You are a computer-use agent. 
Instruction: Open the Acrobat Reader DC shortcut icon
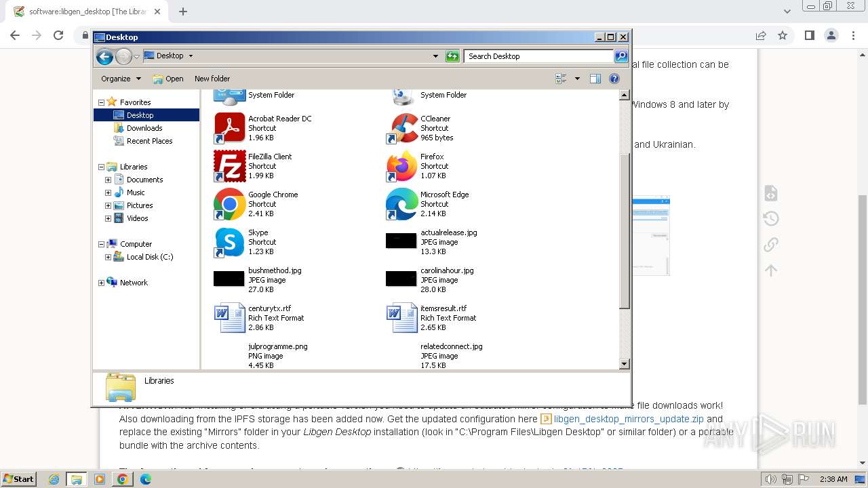229,127
